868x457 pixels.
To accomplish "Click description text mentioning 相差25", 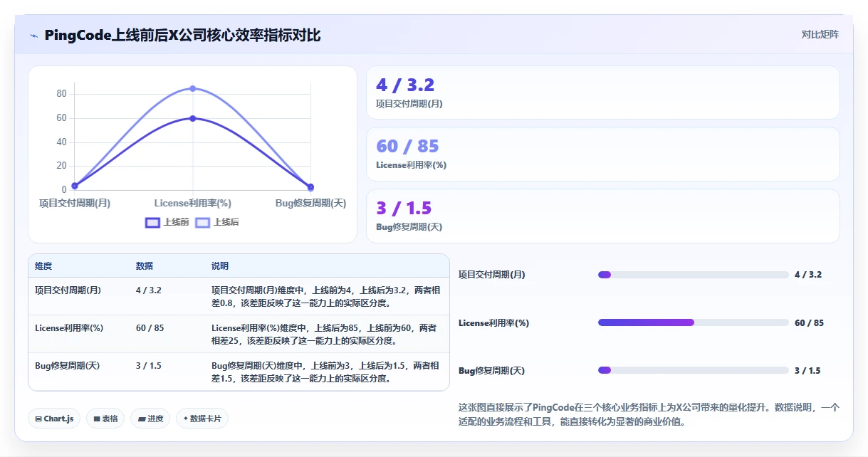I will (x=325, y=335).
